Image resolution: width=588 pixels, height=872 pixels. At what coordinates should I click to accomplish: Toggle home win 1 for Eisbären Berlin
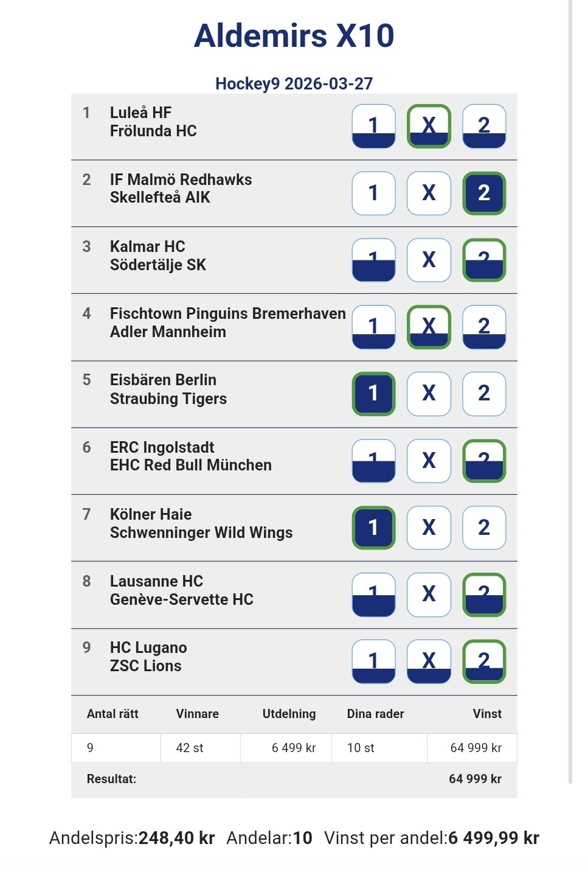click(x=373, y=394)
